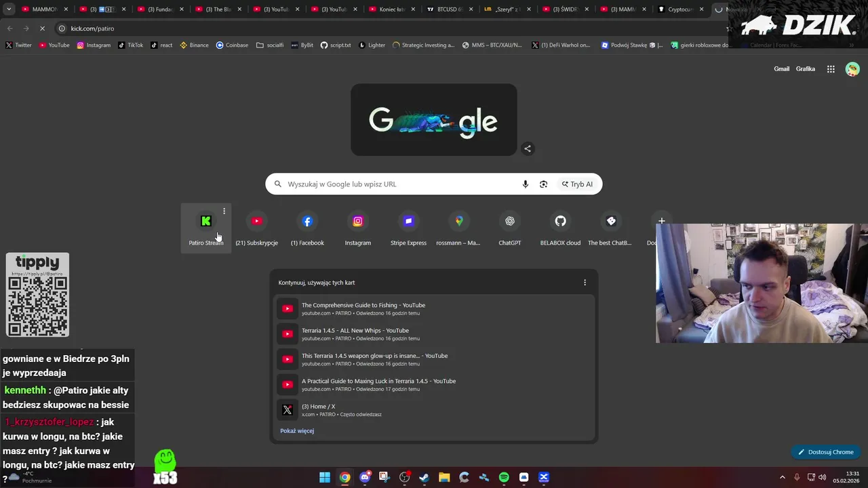Viewport: 868px width, 488px height.
Task: Open Spotify from the taskbar
Action: (504, 477)
